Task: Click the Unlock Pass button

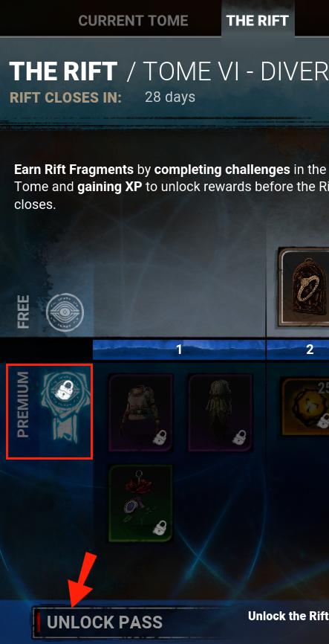Action: click(105, 622)
